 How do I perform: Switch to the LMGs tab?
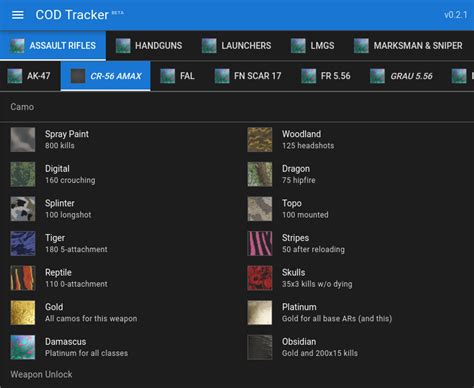coord(313,46)
